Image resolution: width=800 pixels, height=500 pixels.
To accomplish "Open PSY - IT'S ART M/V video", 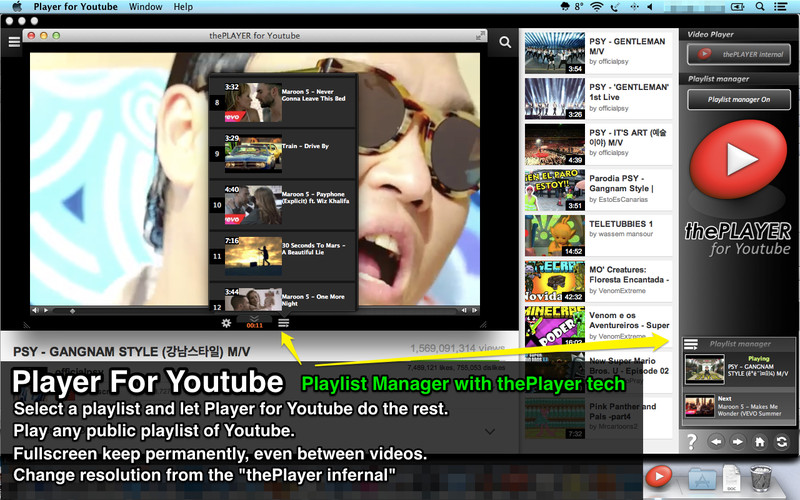I will tap(598, 144).
